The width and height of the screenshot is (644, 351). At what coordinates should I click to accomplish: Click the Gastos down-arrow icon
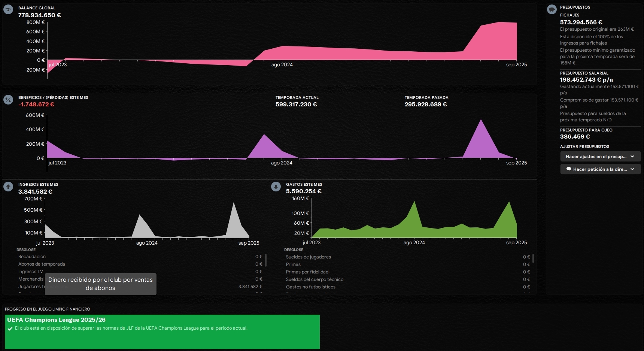click(276, 187)
